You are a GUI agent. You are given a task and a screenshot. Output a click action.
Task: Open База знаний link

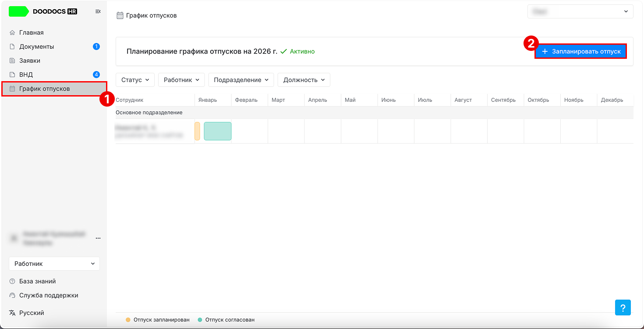click(x=37, y=281)
